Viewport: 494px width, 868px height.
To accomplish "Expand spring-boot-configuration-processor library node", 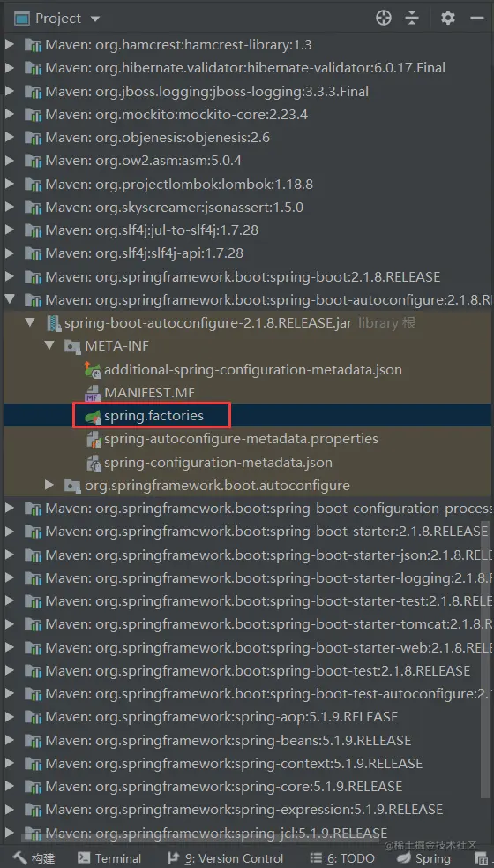I will tap(10, 509).
